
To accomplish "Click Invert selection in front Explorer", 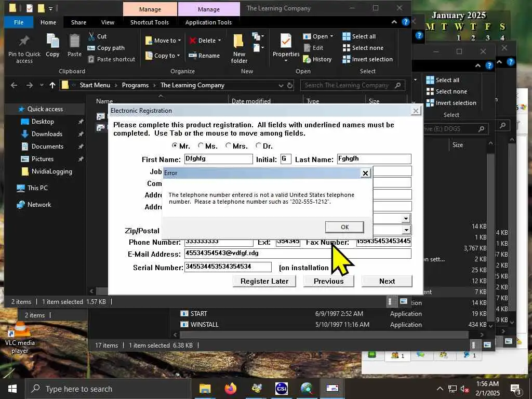I will pyautogui.click(x=367, y=59).
